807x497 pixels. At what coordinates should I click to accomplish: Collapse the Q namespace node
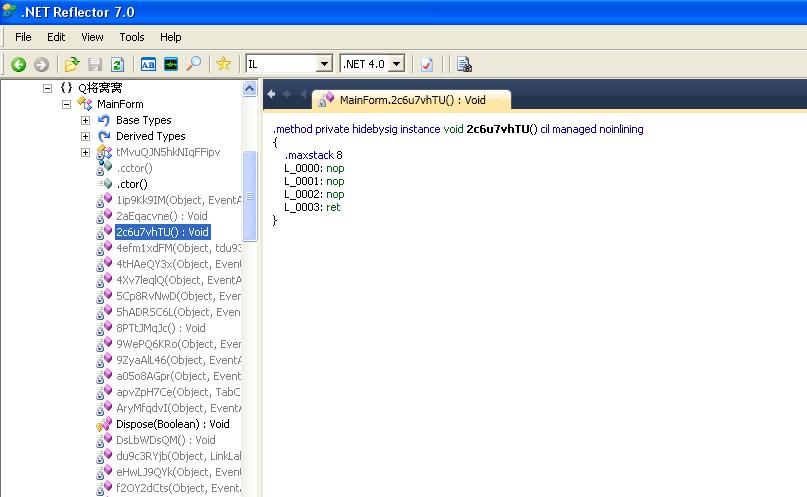coord(47,88)
